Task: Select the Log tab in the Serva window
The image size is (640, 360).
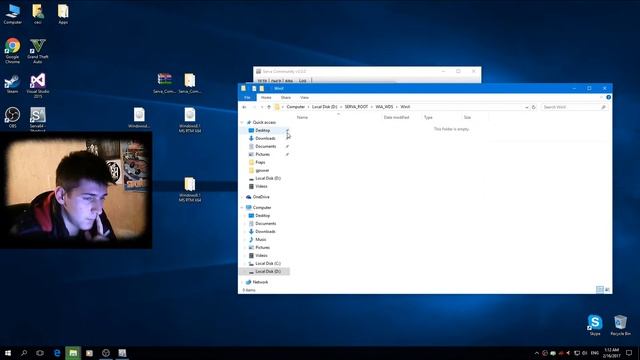Action: pos(302,80)
